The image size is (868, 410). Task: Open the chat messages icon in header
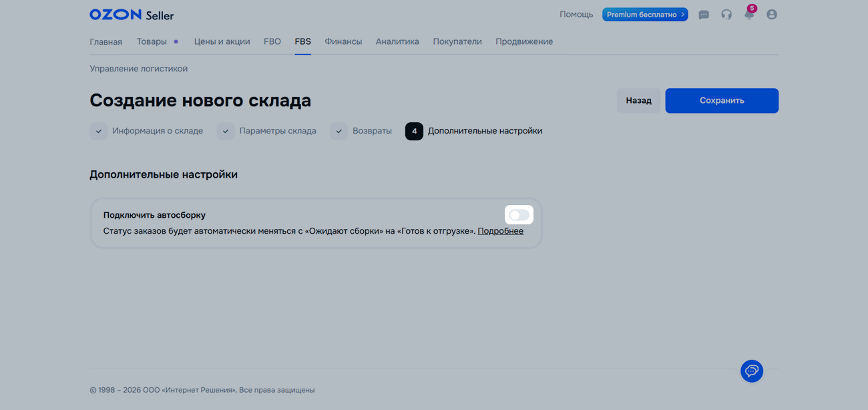tap(704, 15)
